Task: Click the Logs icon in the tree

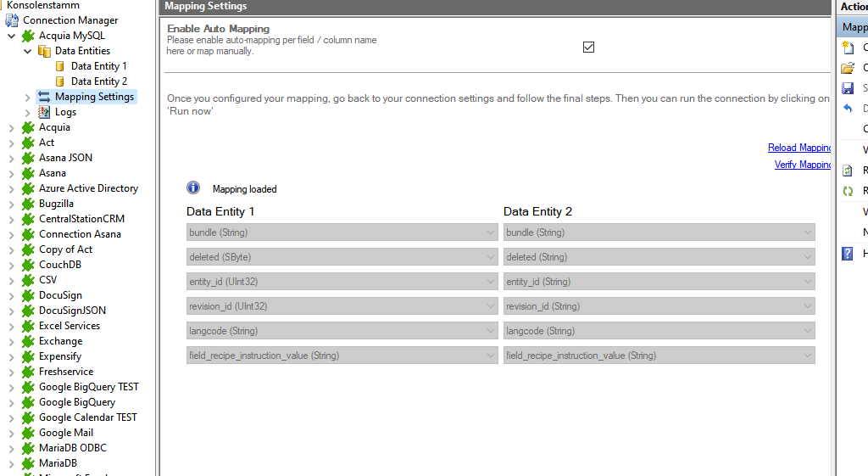Action: click(x=44, y=112)
